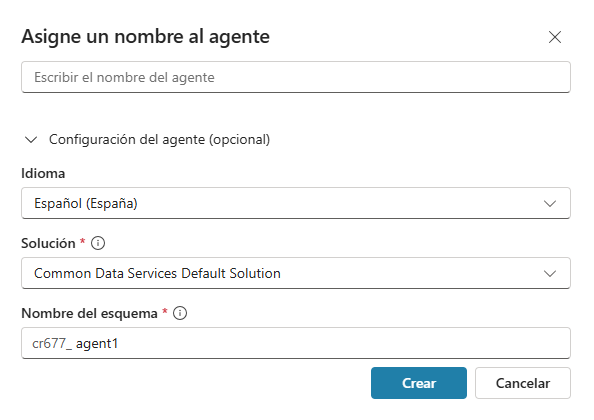594x420 pixels.
Task: Open the info icon beside Solución
Action: coord(98,243)
